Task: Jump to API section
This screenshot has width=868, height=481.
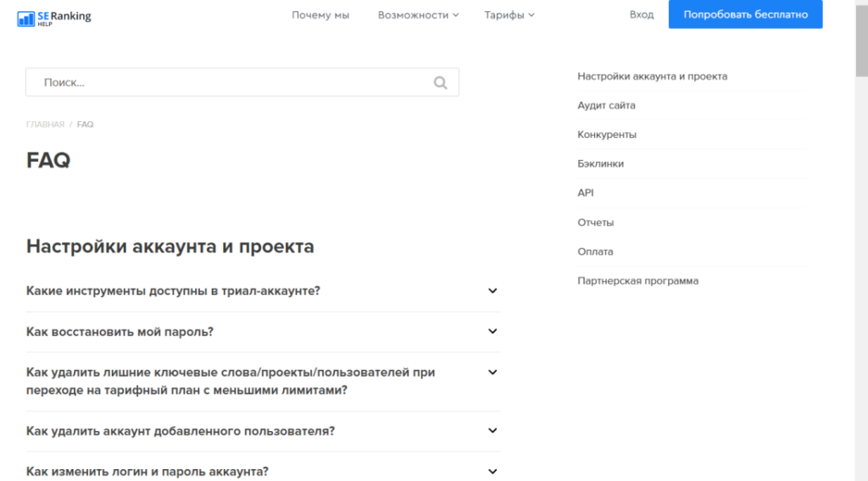Action: click(x=585, y=193)
